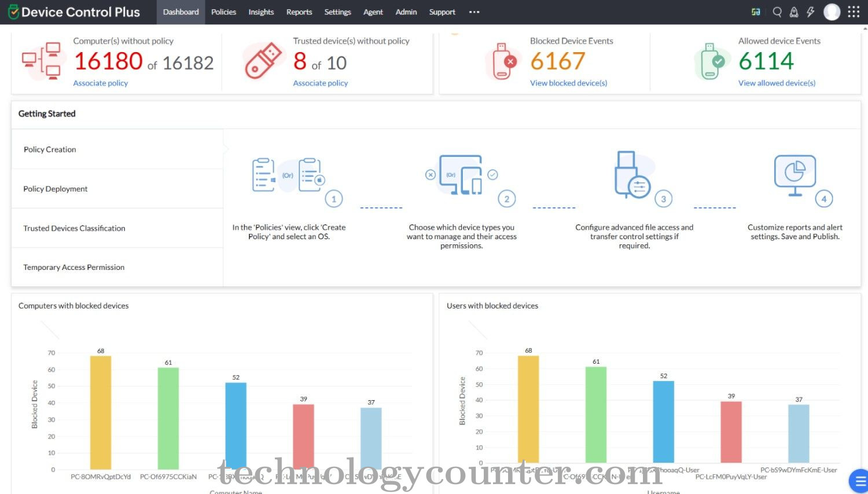Open the Admin menu
The image size is (868, 494).
[406, 12]
